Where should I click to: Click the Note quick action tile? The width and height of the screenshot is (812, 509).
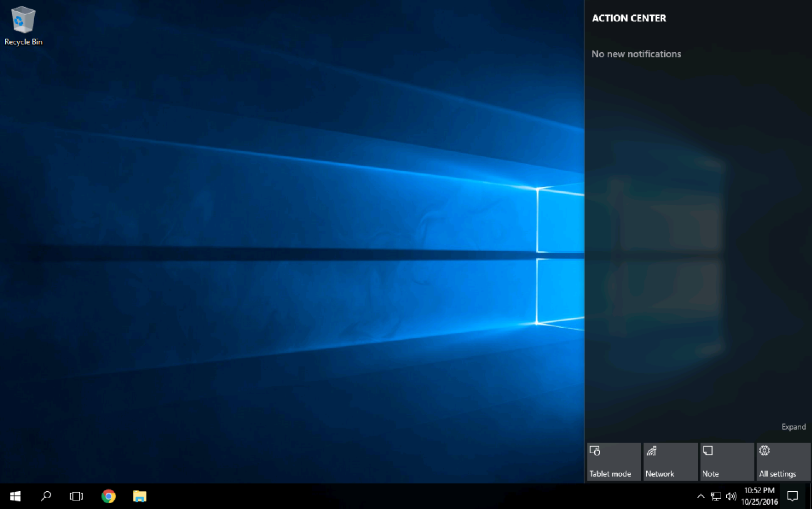(727, 462)
